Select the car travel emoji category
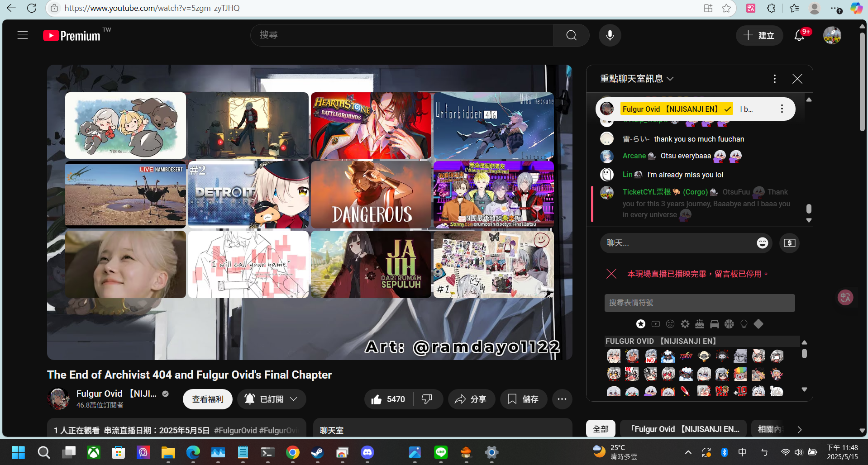The image size is (868, 465). coord(714,324)
